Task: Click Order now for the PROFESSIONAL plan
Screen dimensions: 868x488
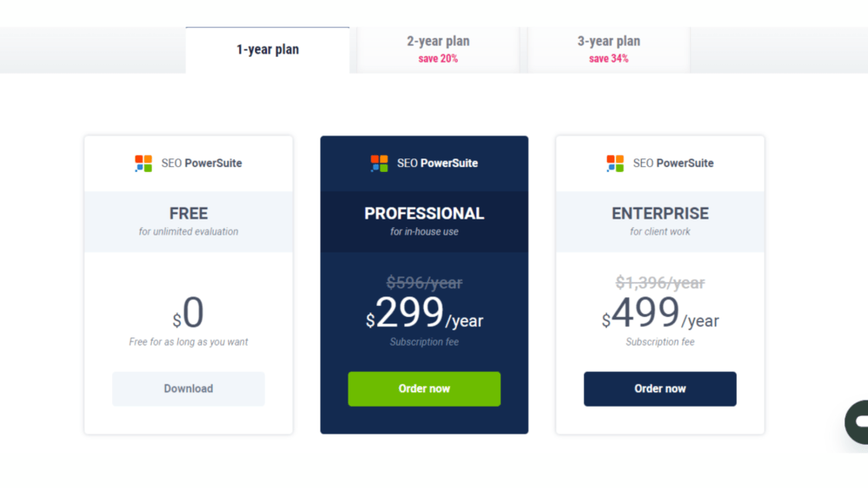Action: 424,388
